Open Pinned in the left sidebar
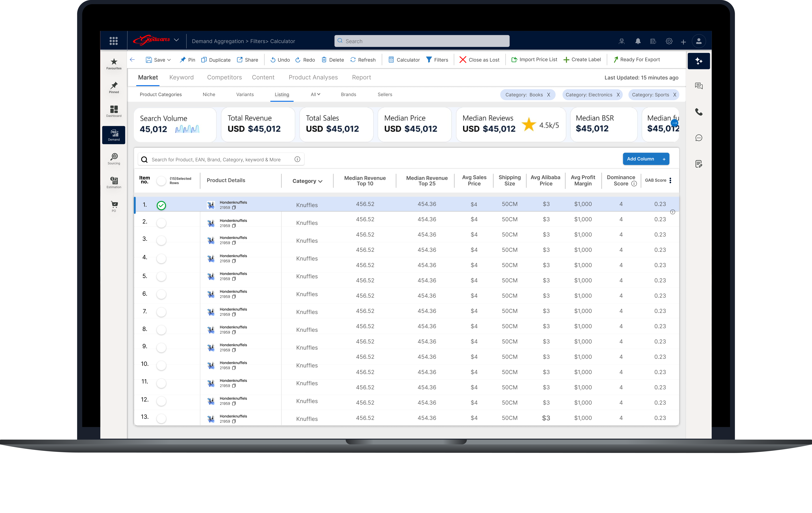The height and width of the screenshot is (513, 812). (x=114, y=88)
